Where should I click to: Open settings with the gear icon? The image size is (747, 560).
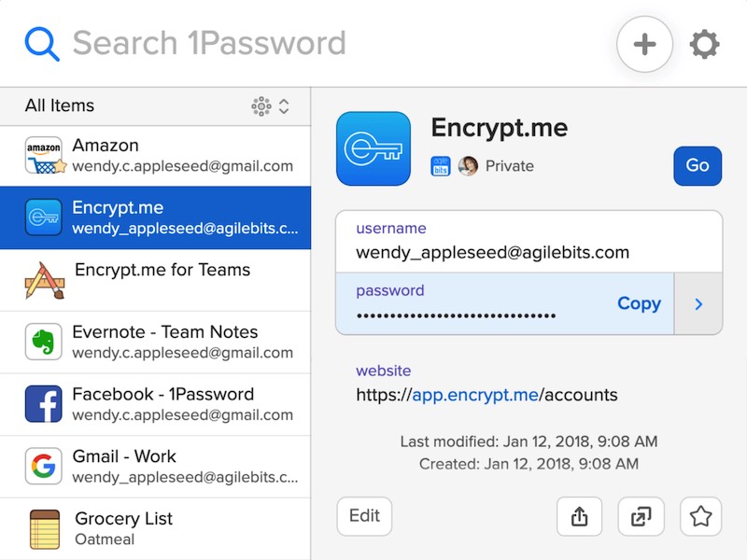pyautogui.click(x=705, y=44)
